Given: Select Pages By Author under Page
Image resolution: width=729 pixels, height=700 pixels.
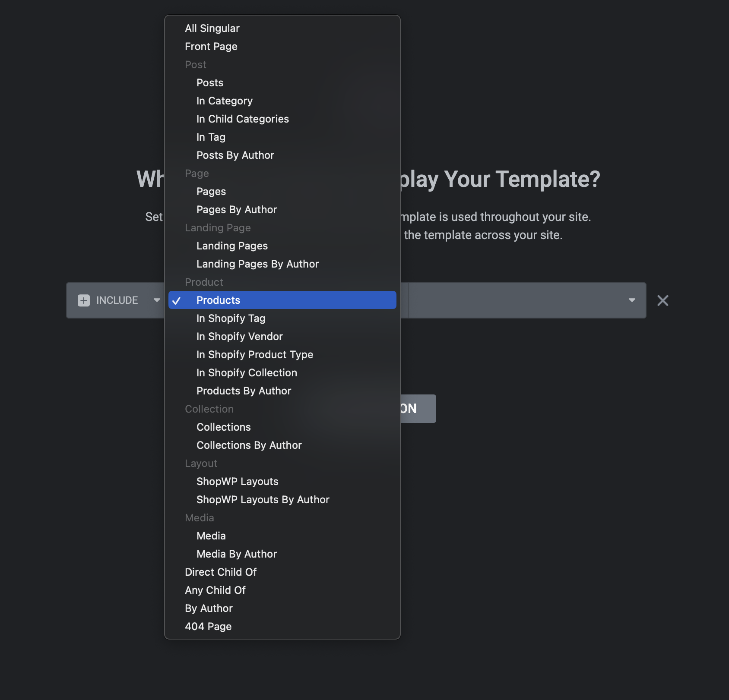Looking at the screenshot, I should coord(237,209).
